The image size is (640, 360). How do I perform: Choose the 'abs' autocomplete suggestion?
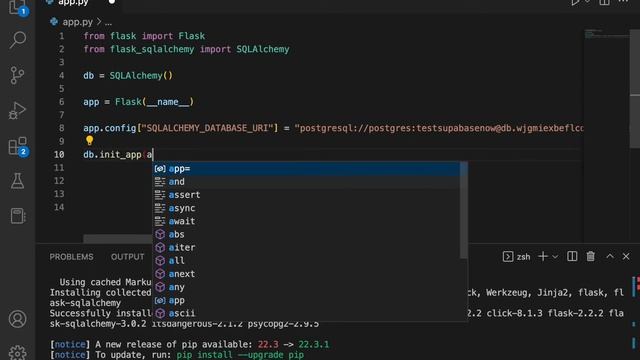pyautogui.click(x=307, y=234)
